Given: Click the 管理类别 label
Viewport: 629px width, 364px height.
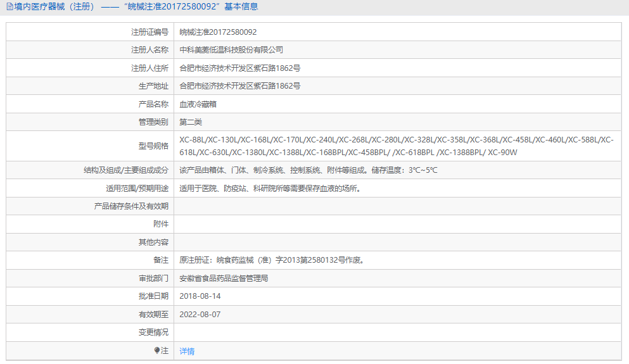Looking at the screenshot, I should 154,122.
